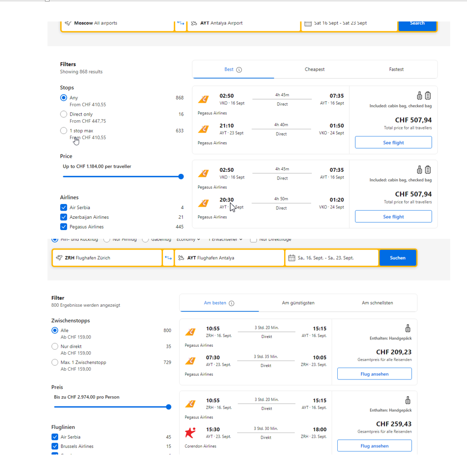
Task: Click checked bag icon in first Moscow result
Action: tap(428, 96)
